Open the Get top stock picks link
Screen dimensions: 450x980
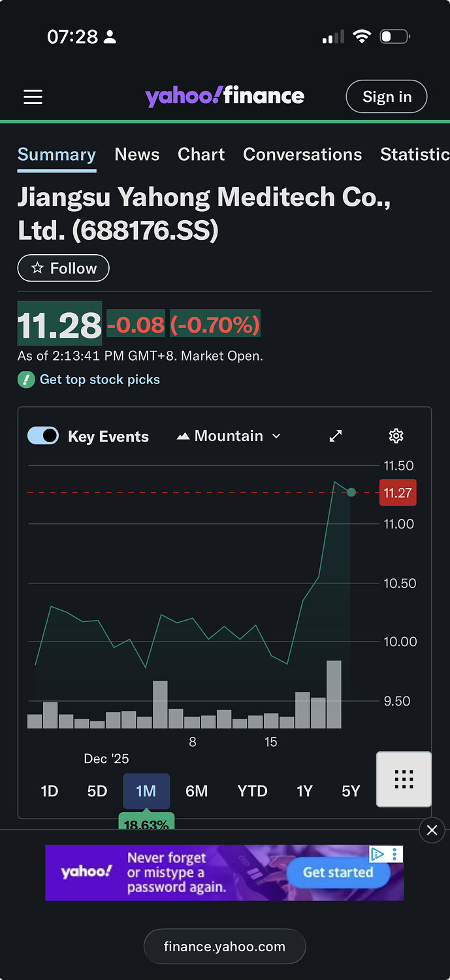click(x=100, y=380)
